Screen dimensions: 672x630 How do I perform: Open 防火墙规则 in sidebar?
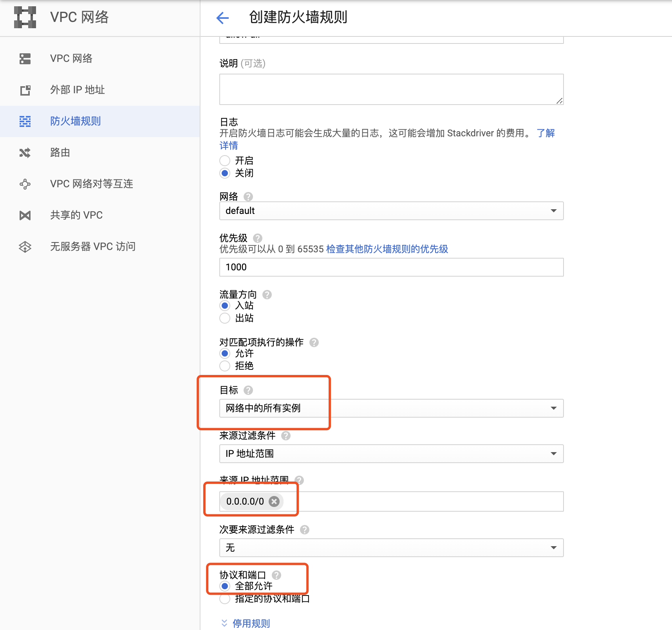pyautogui.click(x=100, y=121)
